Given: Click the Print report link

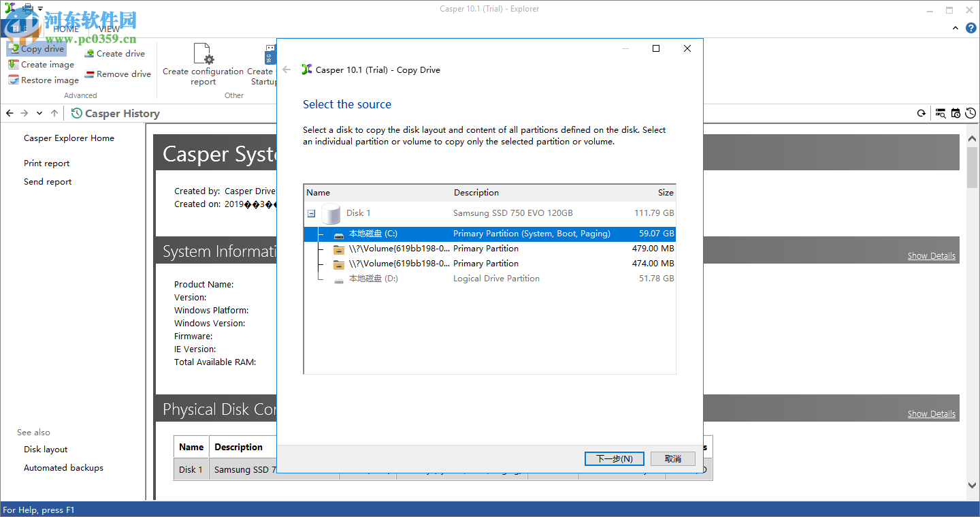Looking at the screenshot, I should (46, 163).
